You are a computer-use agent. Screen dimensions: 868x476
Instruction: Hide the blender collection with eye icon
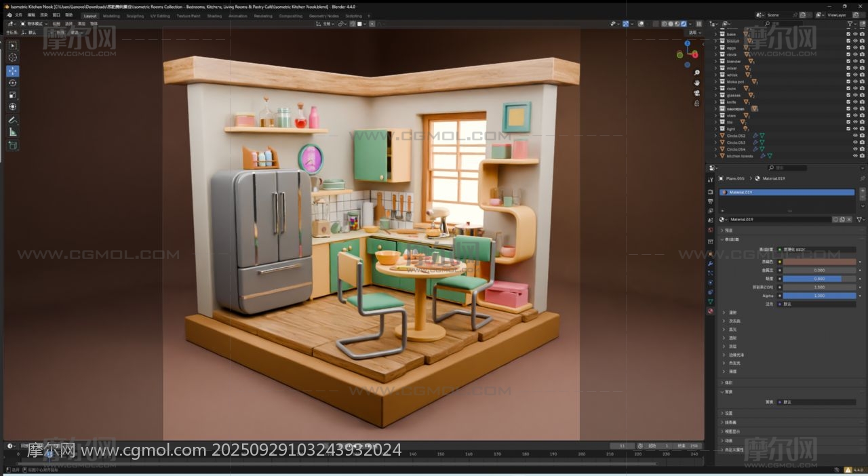[854, 61]
